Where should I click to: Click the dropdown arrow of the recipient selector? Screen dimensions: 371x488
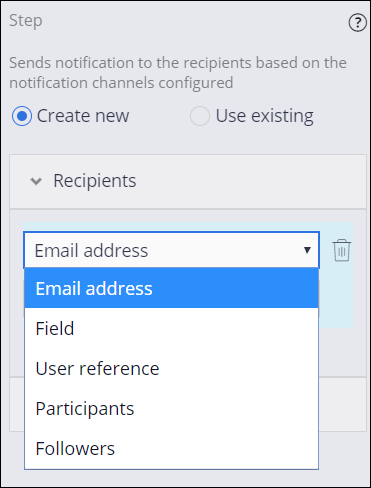coord(307,250)
